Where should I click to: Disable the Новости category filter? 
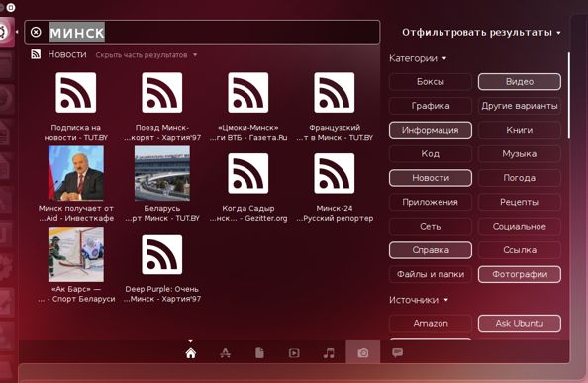coord(431,178)
